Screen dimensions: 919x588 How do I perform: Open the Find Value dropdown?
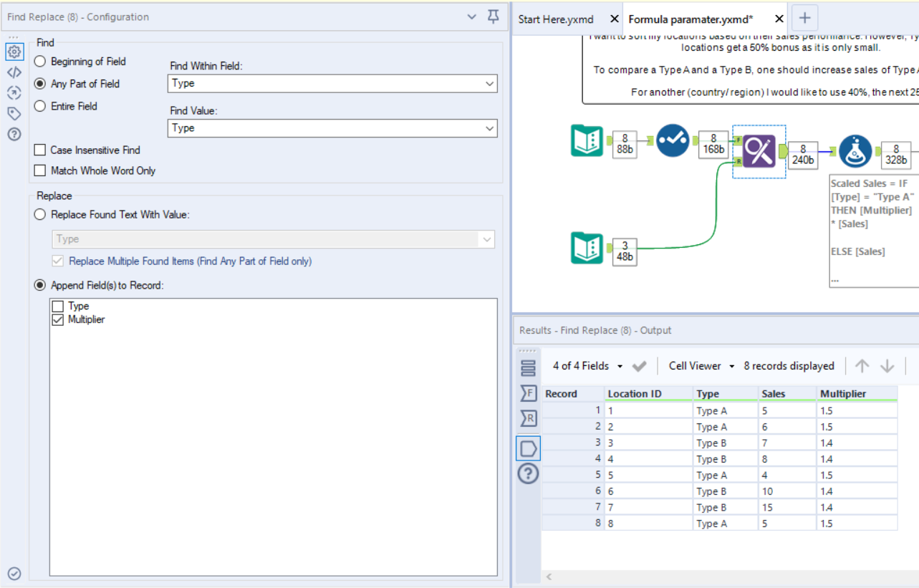[489, 127]
